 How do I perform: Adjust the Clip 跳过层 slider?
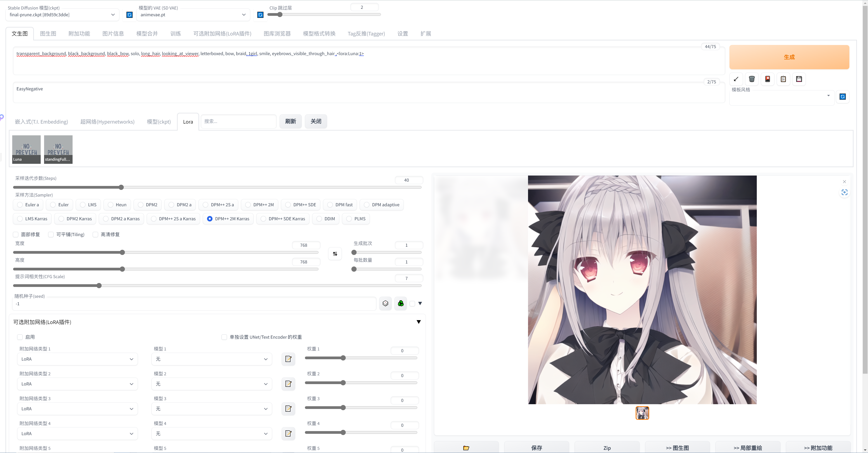pyautogui.click(x=324, y=14)
